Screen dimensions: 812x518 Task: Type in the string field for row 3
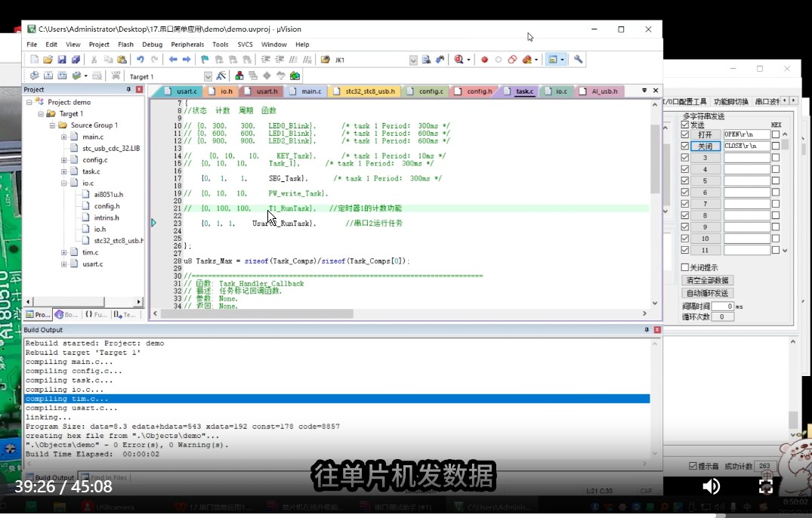pos(746,158)
